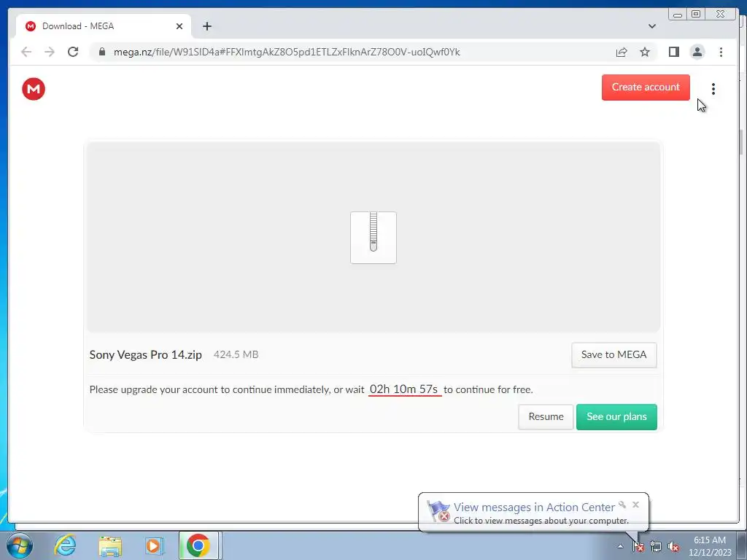Image resolution: width=747 pixels, height=560 pixels.
Task: Click See our plans button
Action: (x=616, y=416)
